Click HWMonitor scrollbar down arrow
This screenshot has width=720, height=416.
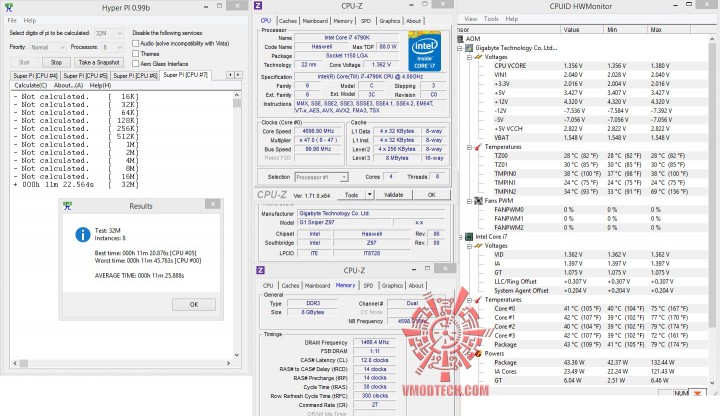[712, 382]
